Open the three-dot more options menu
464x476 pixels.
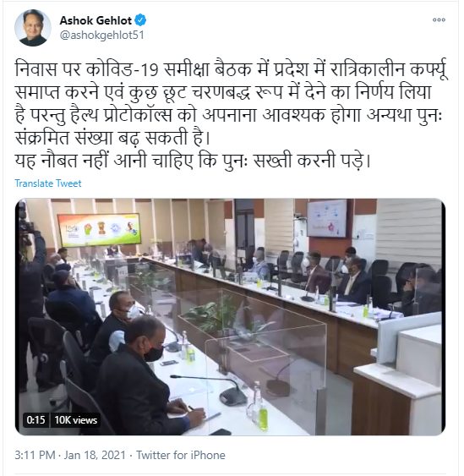439,20
